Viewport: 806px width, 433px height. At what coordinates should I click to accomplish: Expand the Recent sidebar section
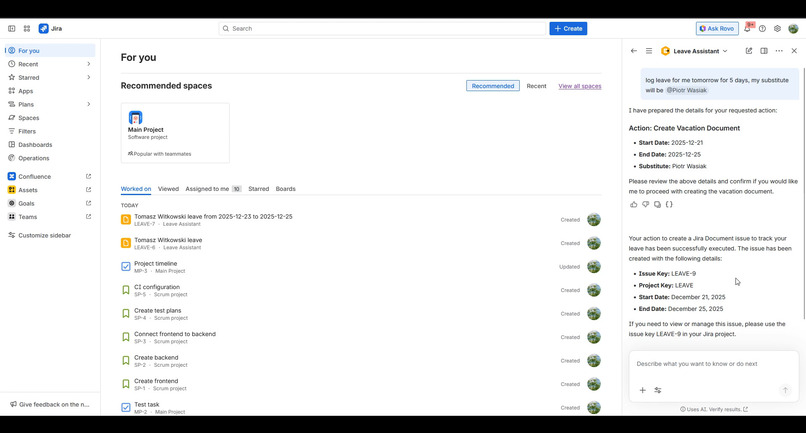[88, 64]
